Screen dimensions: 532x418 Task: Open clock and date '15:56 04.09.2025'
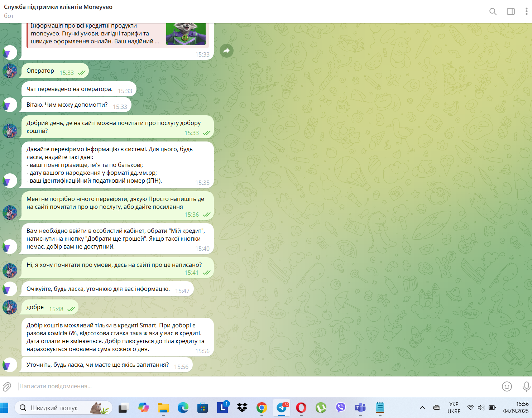[516, 408]
